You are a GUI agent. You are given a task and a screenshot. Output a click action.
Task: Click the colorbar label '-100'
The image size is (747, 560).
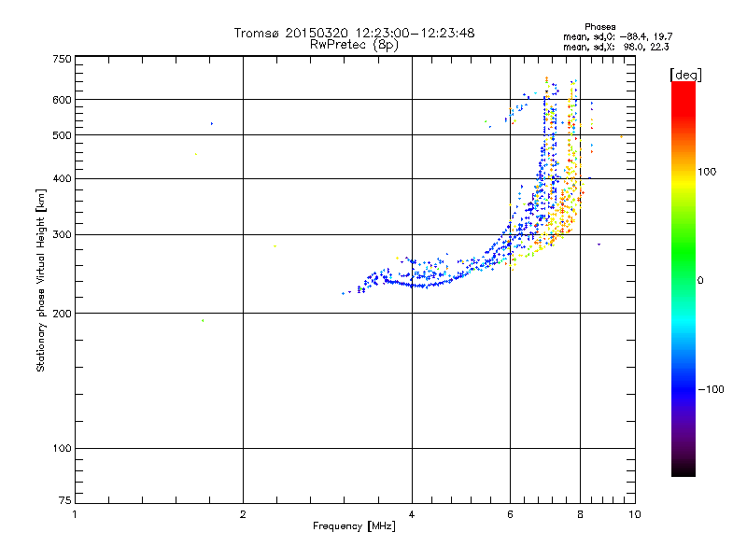pyautogui.click(x=711, y=389)
